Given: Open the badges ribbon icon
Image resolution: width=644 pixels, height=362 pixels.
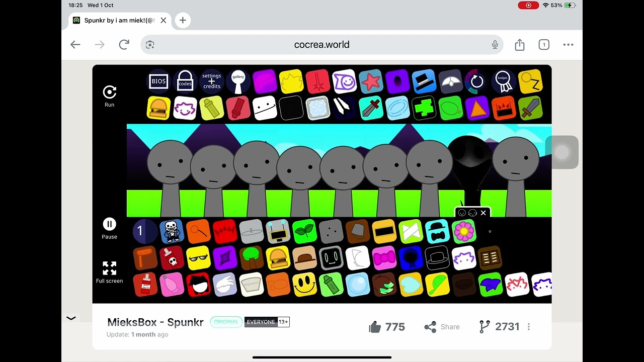Looking at the screenshot, I should [x=504, y=81].
